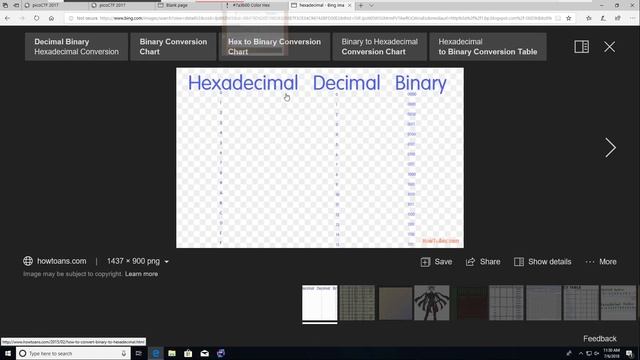Close the hexadecimal Bing images tab
The image size is (640, 360).
[350, 5]
